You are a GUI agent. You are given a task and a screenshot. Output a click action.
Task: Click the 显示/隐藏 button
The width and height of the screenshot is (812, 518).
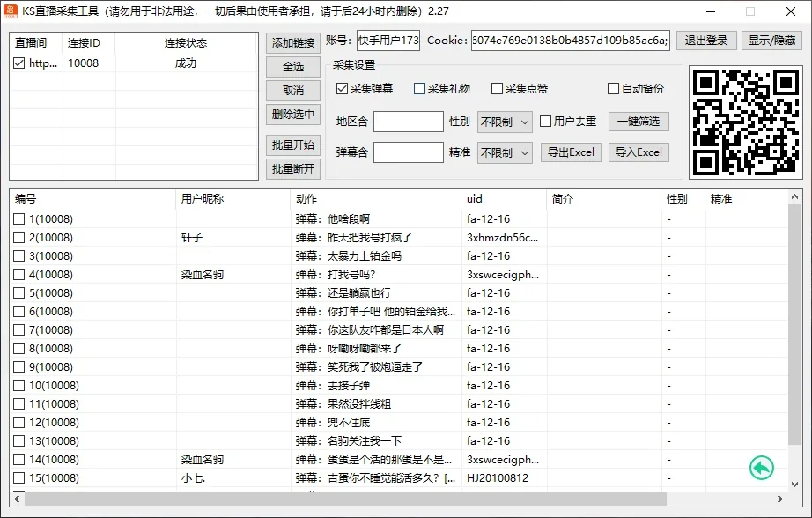coord(771,41)
